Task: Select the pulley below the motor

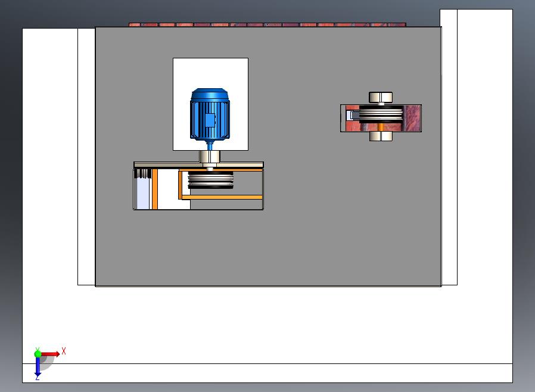Action: pyautogui.click(x=210, y=180)
